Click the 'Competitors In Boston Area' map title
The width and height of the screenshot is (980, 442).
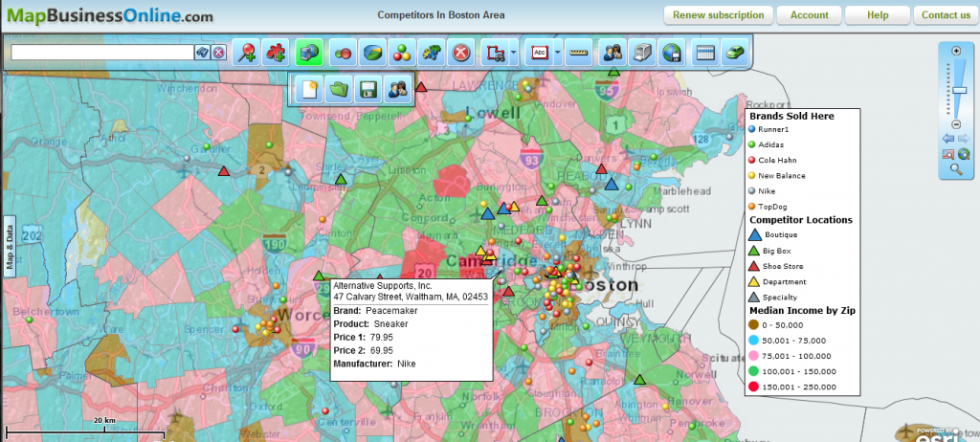coord(440,15)
